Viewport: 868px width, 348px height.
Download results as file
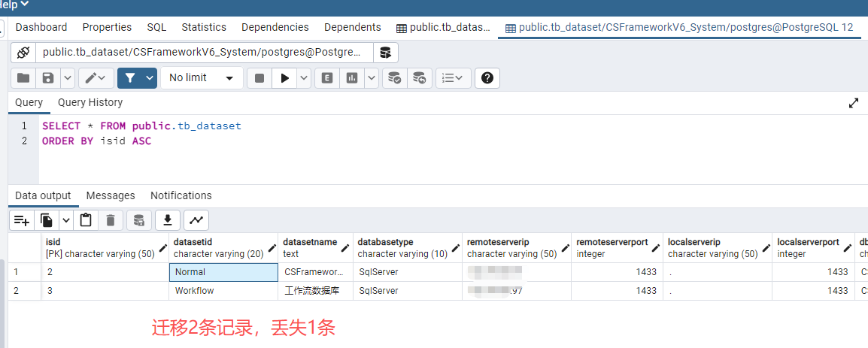point(168,220)
